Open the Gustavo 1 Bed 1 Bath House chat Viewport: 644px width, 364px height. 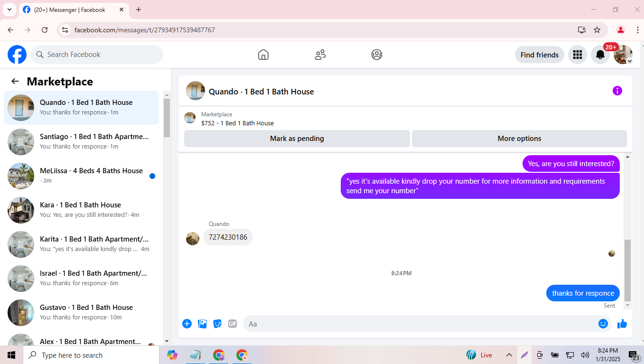tap(81, 313)
